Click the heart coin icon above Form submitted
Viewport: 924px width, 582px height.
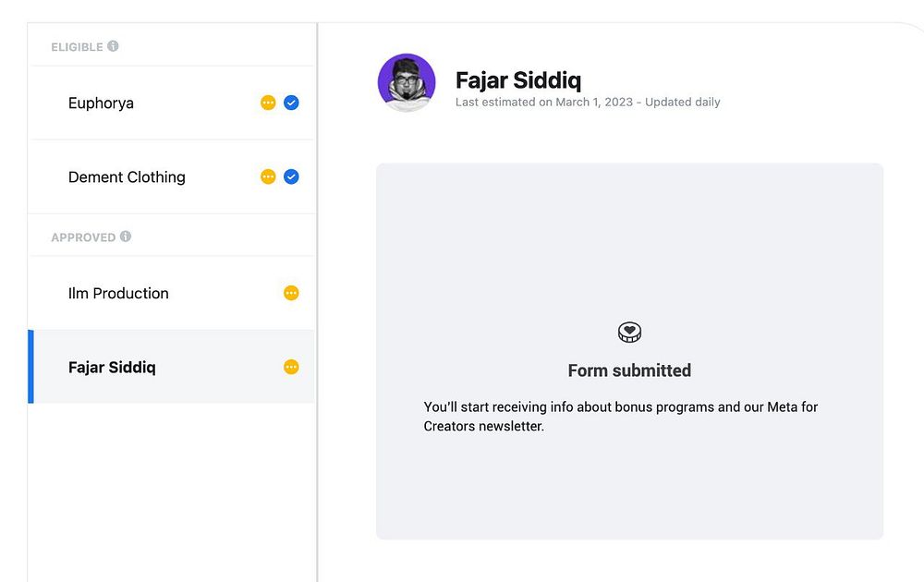[x=629, y=333]
